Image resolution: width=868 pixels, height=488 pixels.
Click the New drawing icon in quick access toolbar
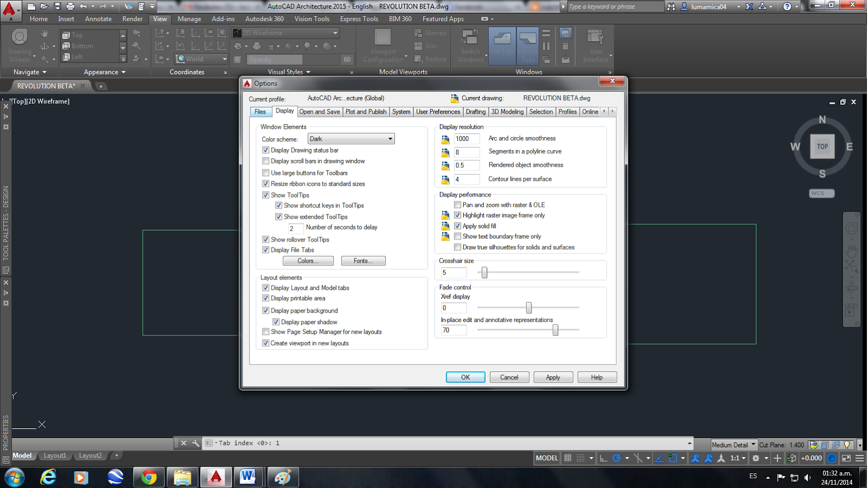[31, 7]
